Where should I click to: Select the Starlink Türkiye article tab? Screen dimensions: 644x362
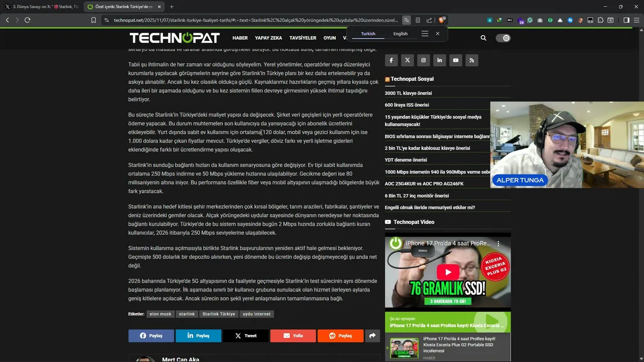point(124,7)
